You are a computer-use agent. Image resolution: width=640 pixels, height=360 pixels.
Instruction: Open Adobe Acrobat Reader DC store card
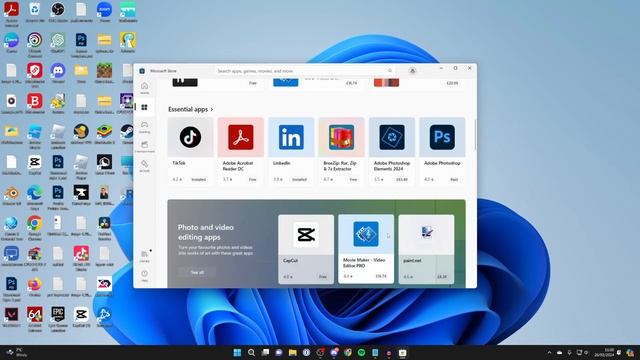click(241, 151)
